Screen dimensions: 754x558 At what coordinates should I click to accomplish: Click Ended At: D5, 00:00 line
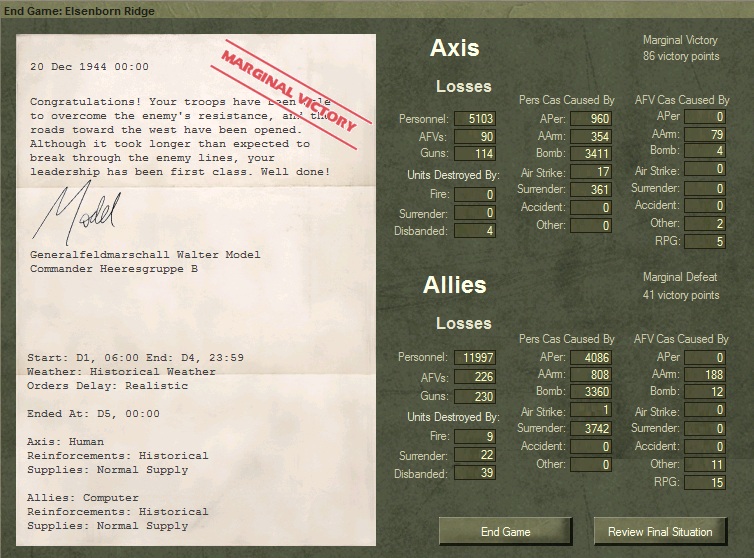tap(93, 413)
